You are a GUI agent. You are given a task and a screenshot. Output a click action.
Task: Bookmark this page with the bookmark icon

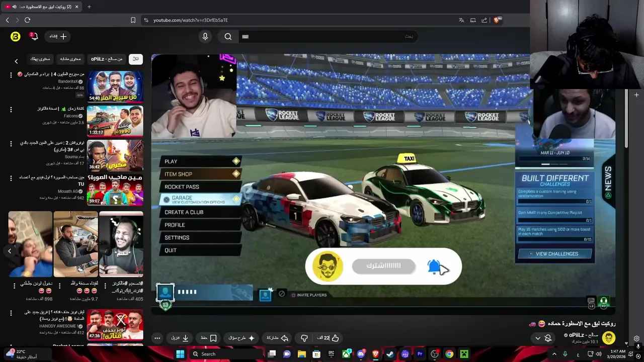[133, 20]
